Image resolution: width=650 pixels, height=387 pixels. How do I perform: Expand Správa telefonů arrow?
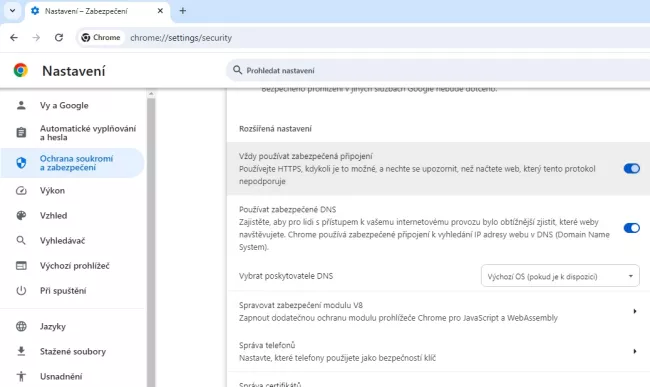point(635,351)
